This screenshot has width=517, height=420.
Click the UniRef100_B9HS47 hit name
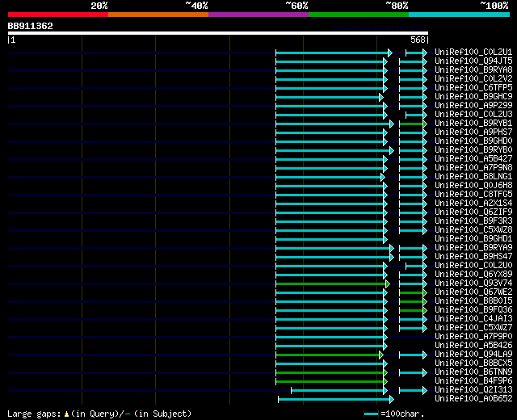[473, 257]
